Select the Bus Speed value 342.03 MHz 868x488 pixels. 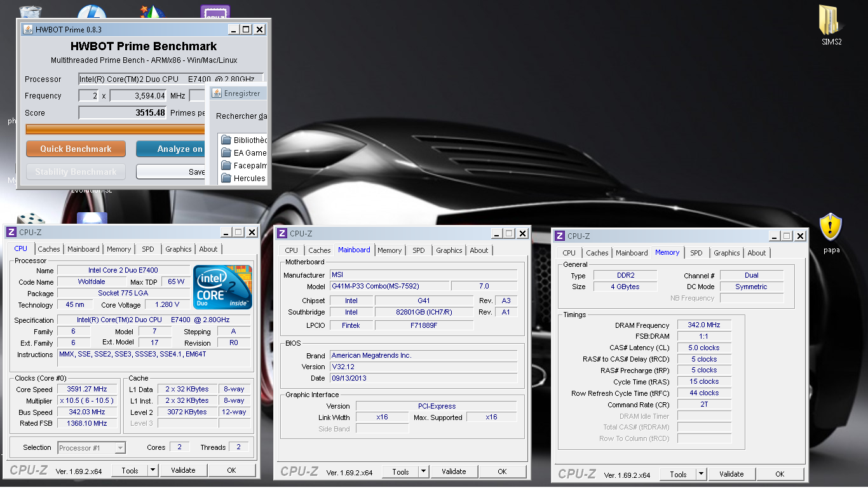click(88, 412)
